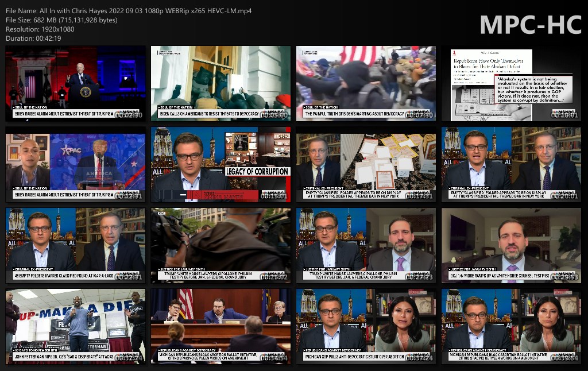Open the John Fetterman rally thumbnail

point(75,326)
